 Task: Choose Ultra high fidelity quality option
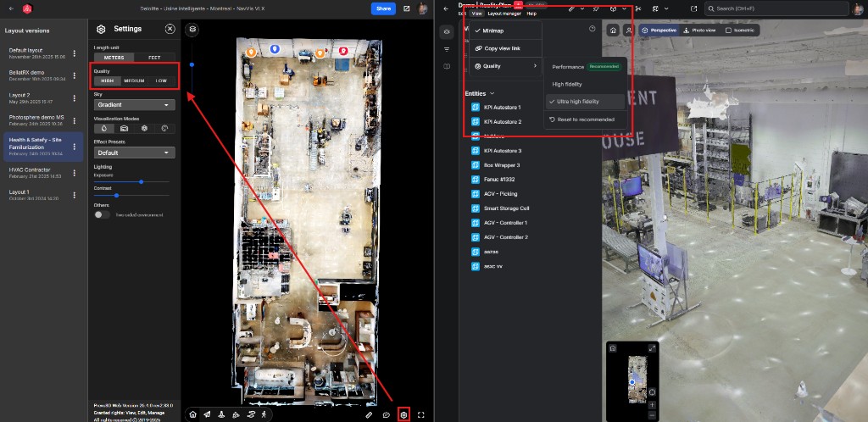click(x=585, y=102)
